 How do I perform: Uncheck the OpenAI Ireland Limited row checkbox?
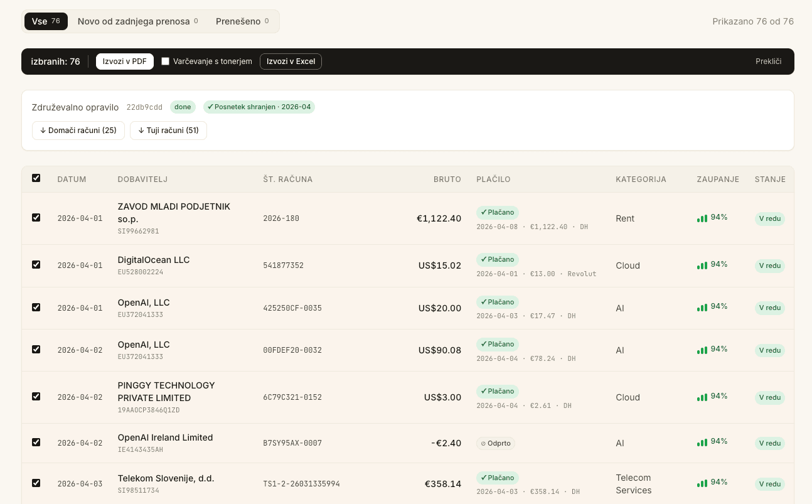36,442
